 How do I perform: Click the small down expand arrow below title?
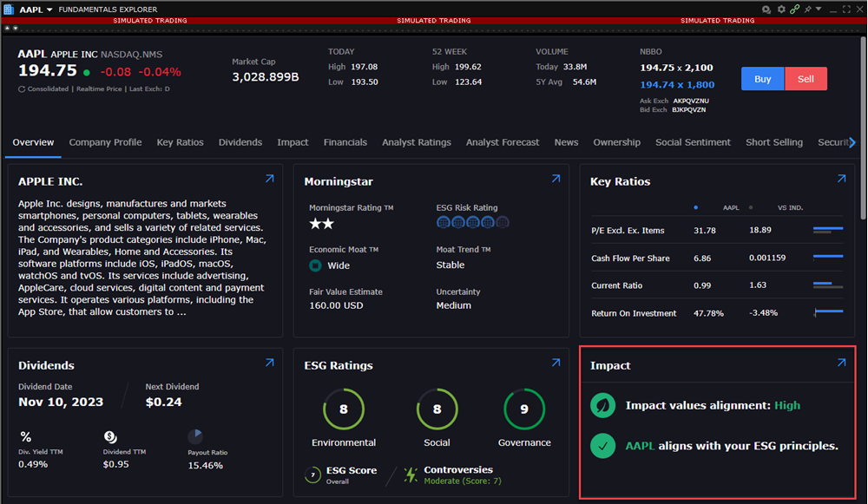pyautogui.click(x=16, y=28)
